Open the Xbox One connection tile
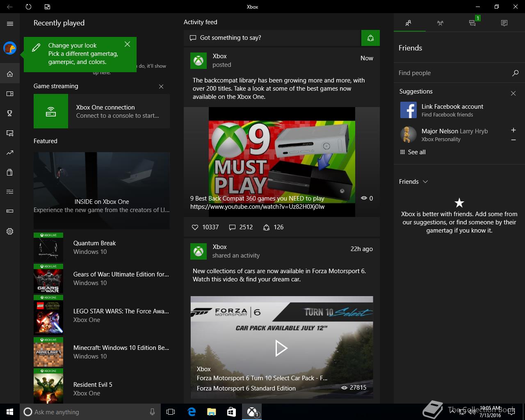525x420 pixels. 102,111
